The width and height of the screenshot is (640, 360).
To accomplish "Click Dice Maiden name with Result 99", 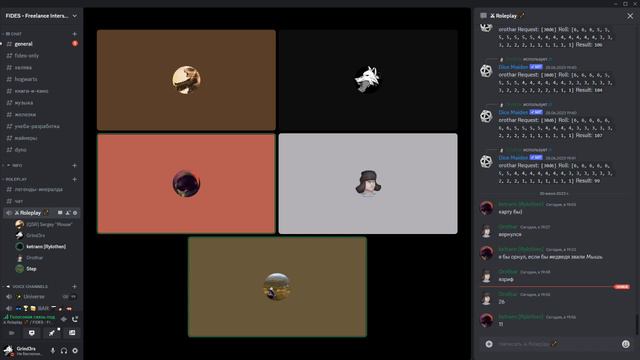I will [x=513, y=158].
